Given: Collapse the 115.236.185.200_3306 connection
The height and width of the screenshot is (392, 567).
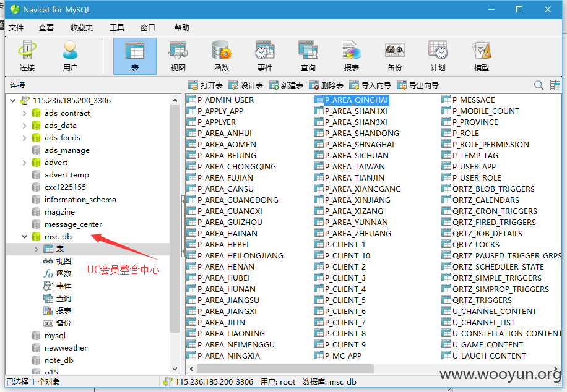Looking at the screenshot, I should pos(12,100).
